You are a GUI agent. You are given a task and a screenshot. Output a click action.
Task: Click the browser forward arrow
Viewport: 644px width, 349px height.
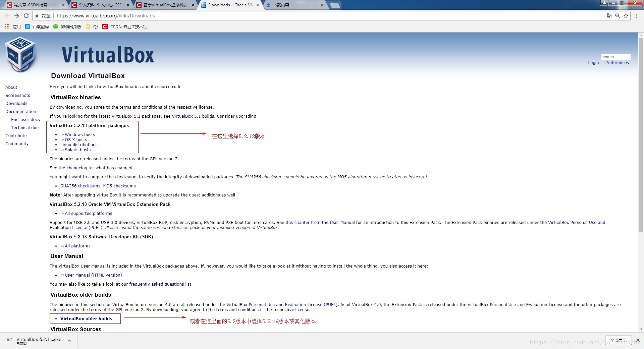pyautogui.click(x=17, y=16)
